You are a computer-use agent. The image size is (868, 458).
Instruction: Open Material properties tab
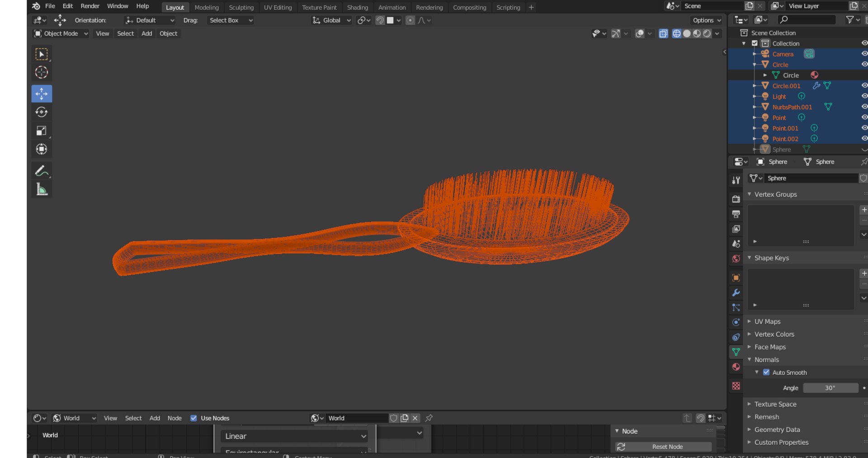(736, 367)
